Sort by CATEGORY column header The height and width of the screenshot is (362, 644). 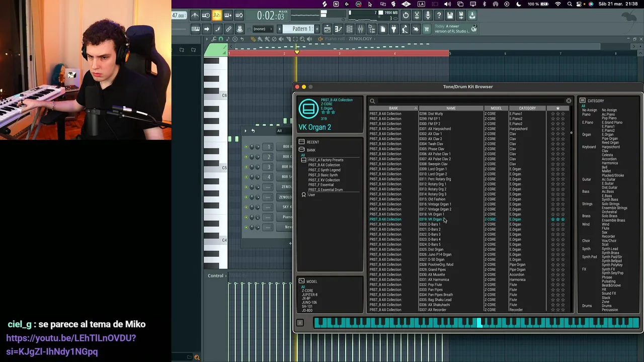click(x=527, y=108)
